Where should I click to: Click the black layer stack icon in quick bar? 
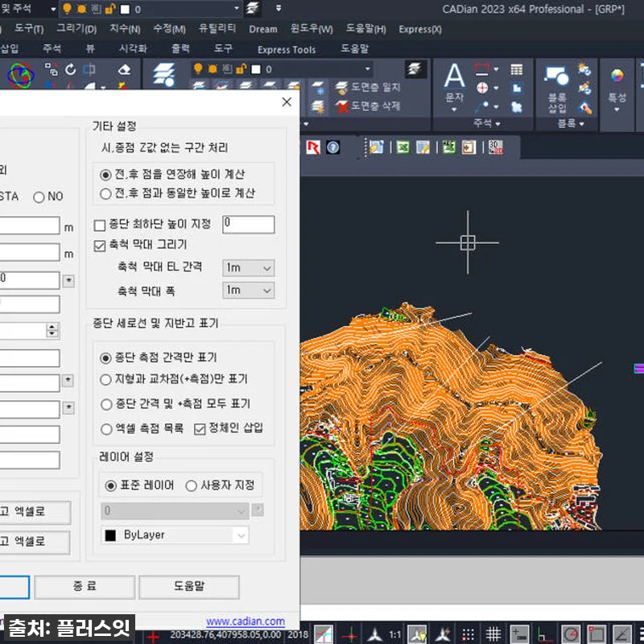[253, 9]
